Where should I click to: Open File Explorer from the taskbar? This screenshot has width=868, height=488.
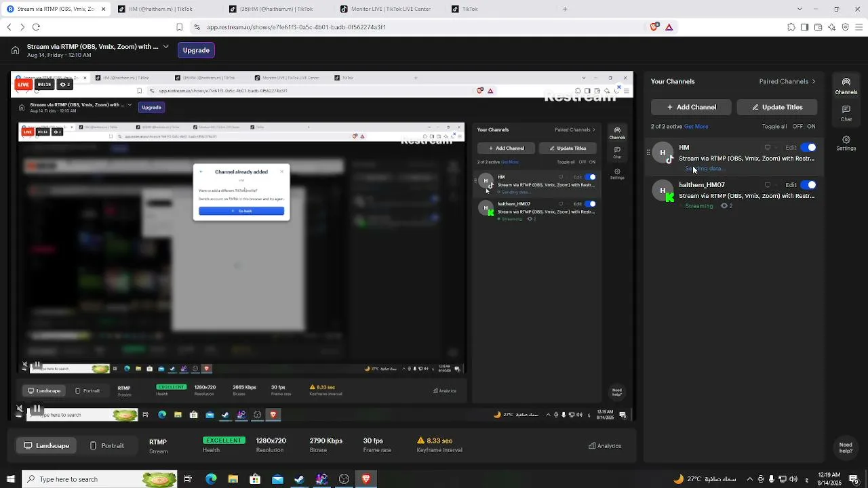click(233, 479)
